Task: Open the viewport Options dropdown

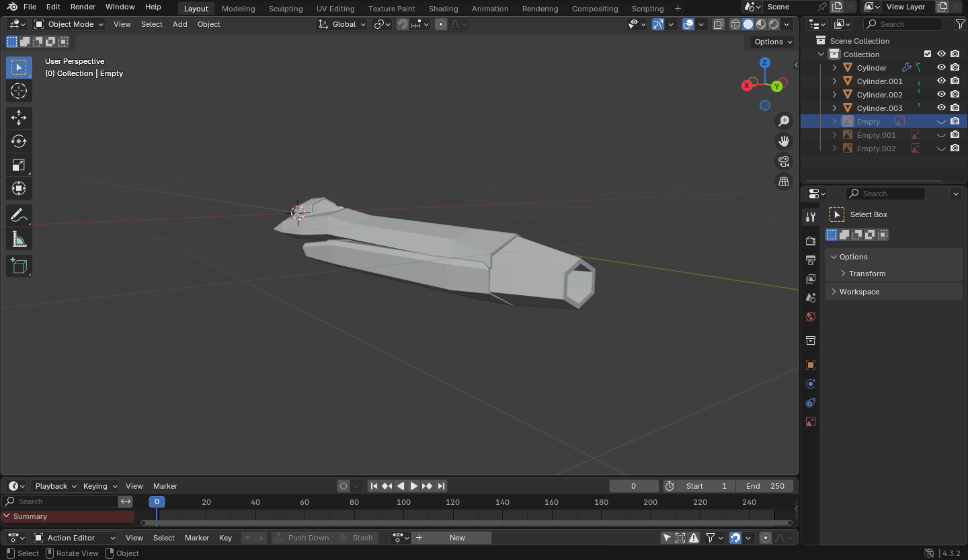Action: (x=773, y=42)
